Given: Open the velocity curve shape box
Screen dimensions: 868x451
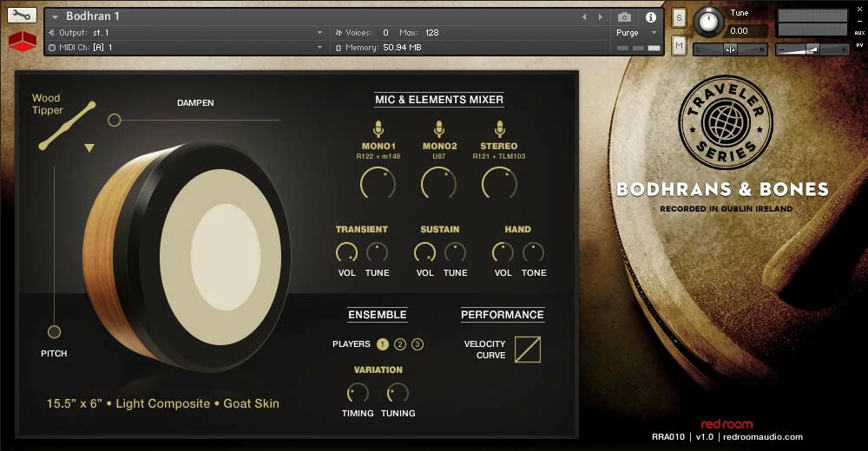Looking at the screenshot, I should point(527,350).
